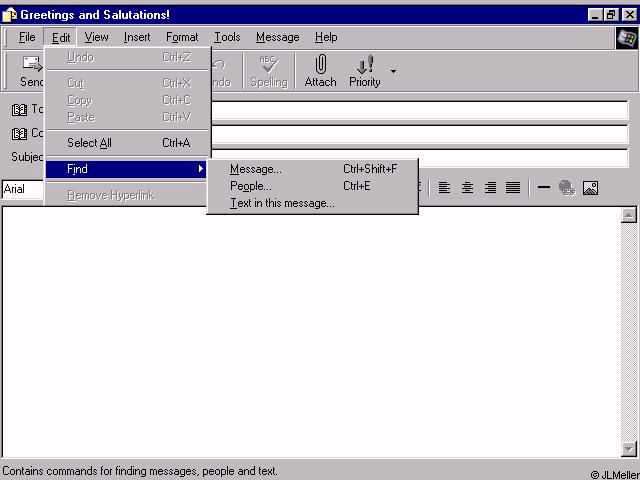Toggle align left formatting
Viewport: 640px width, 480px height.
[445, 188]
